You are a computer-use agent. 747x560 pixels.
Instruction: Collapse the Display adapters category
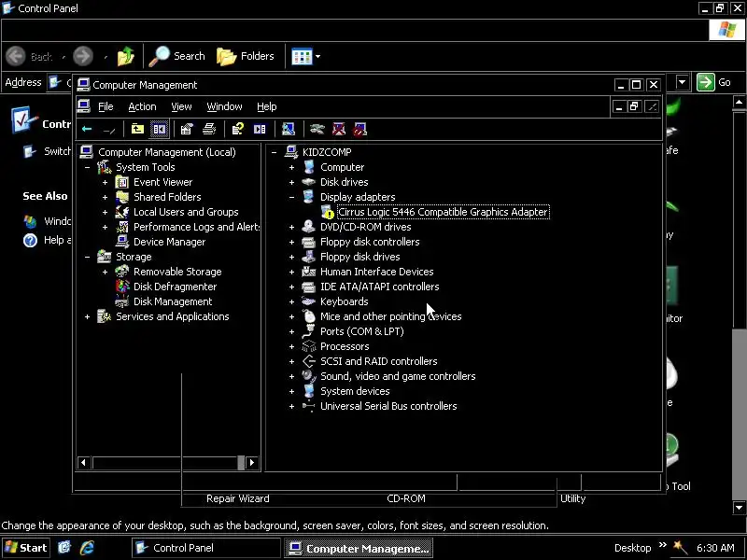(291, 197)
